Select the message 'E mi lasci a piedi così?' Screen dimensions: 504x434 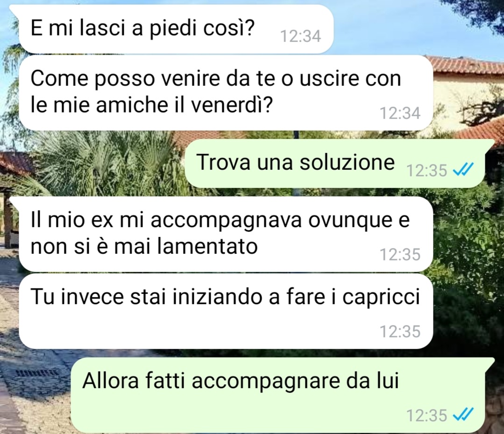click(x=176, y=29)
